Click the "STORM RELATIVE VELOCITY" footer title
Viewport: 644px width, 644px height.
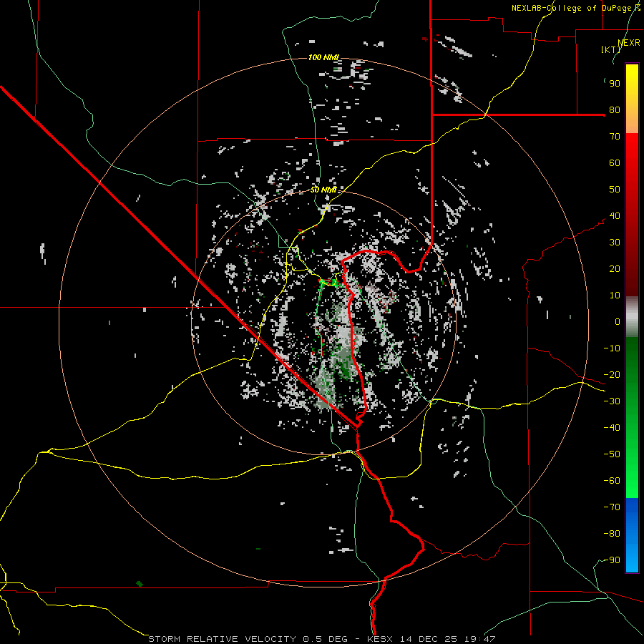coord(222,639)
